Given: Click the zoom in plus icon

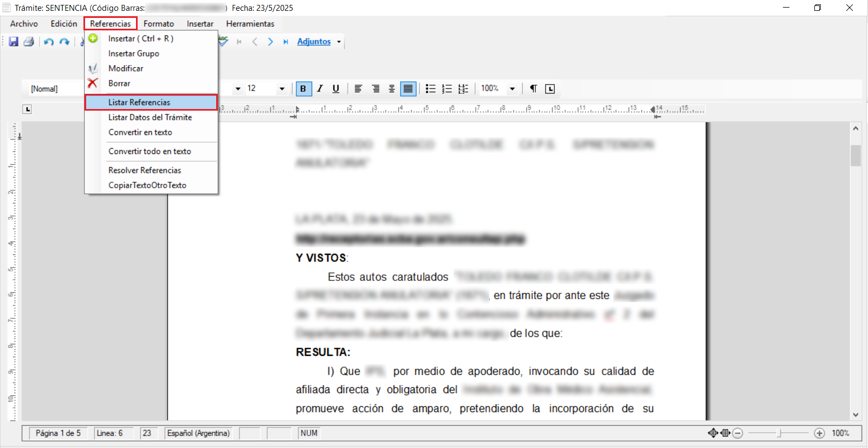Looking at the screenshot, I should point(819,433).
